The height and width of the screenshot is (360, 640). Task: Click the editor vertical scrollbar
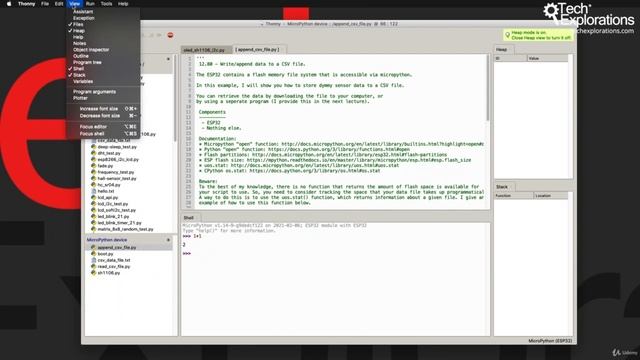(487, 88)
